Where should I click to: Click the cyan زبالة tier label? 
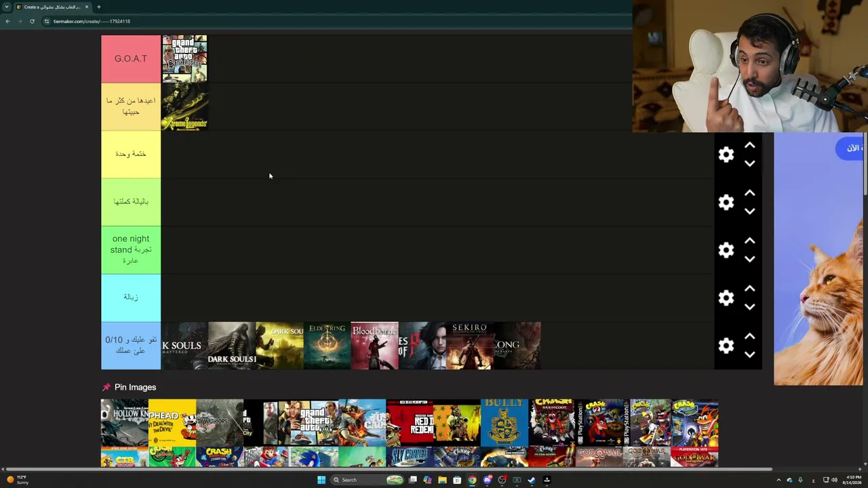tap(131, 298)
